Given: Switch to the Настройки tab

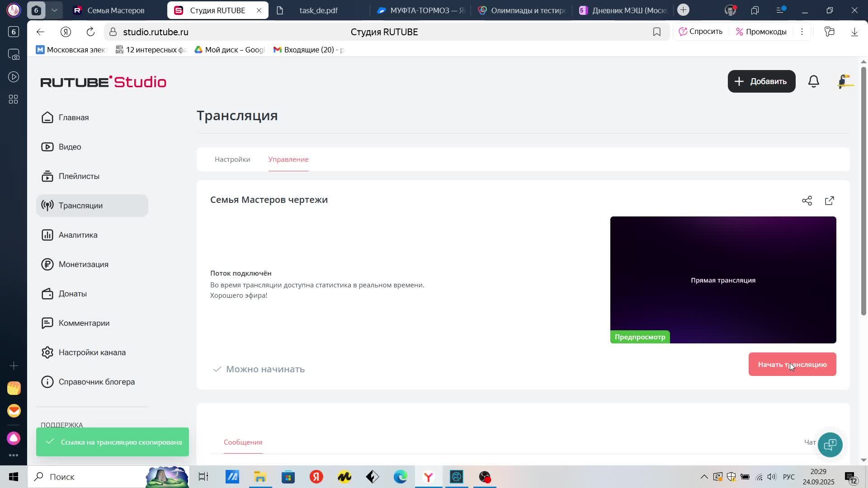Looking at the screenshot, I should point(232,160).
